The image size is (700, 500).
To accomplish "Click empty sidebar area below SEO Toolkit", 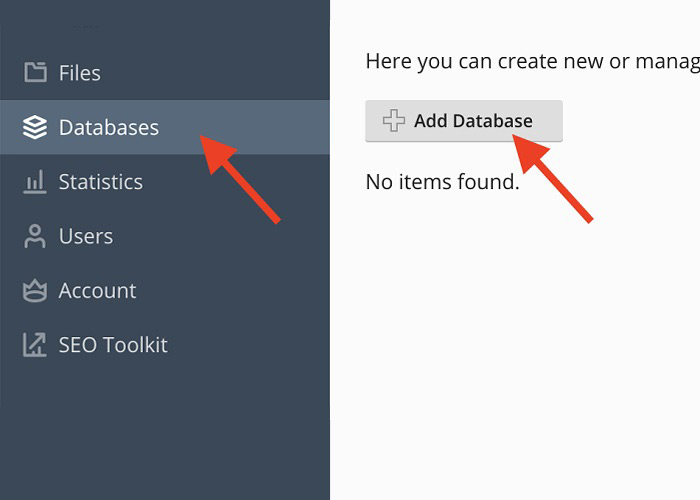I will [x=165, y=430].
